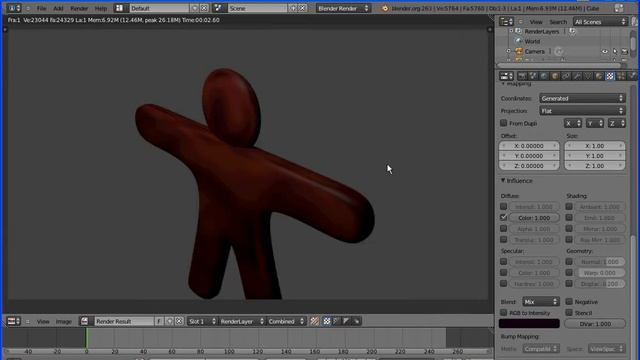
Task: Click the Diffuse Color 1.000 slider
Action: 534,218
